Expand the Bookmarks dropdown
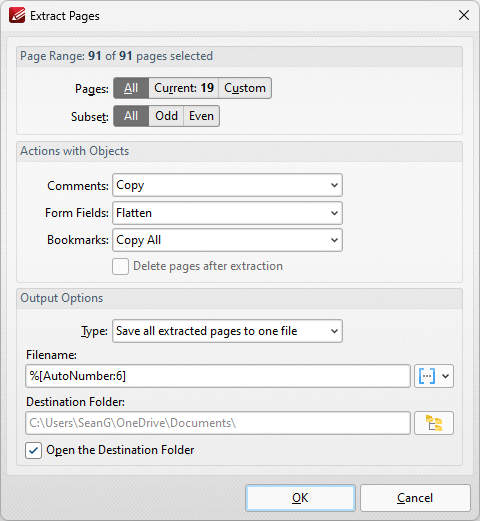Screen dimensions: 480x521 [x=227, y=240]
